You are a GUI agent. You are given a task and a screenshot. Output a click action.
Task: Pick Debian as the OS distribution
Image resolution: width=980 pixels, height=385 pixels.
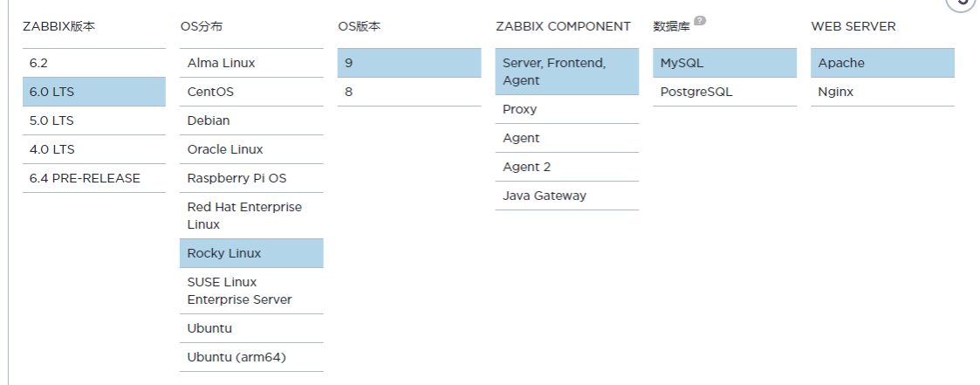point(251,120)
